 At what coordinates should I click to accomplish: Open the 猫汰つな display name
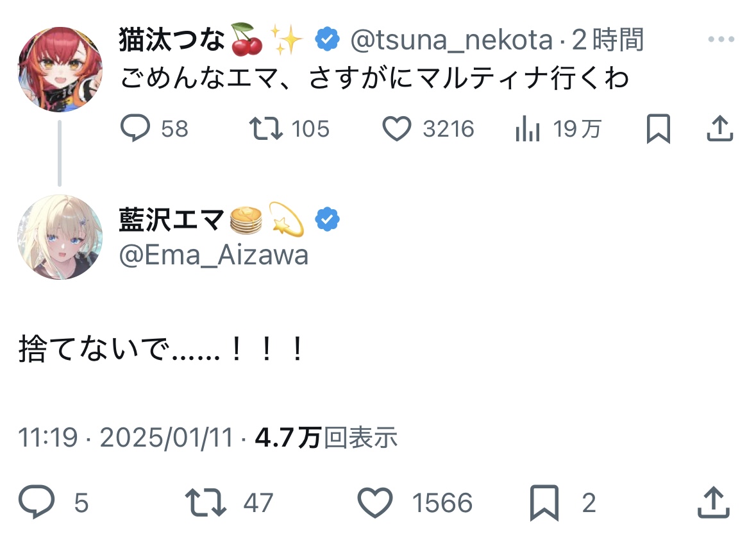[x=172, y=41]
